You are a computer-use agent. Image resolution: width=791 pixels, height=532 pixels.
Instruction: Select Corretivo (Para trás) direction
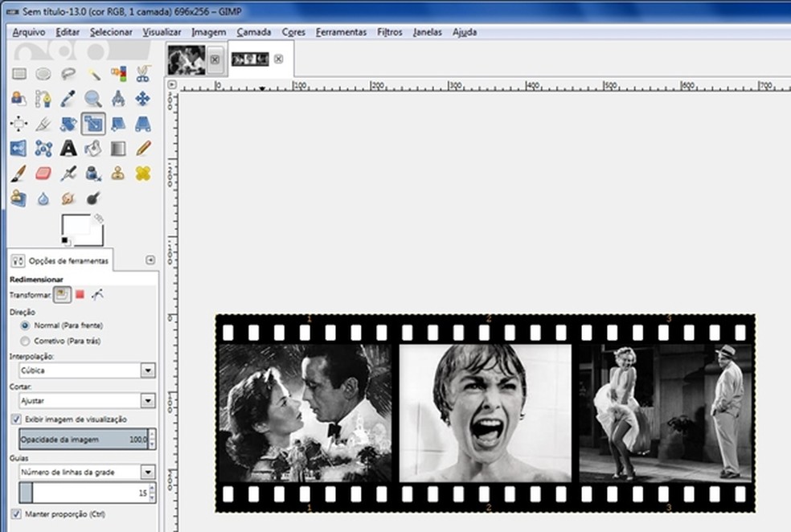point(26,341)
